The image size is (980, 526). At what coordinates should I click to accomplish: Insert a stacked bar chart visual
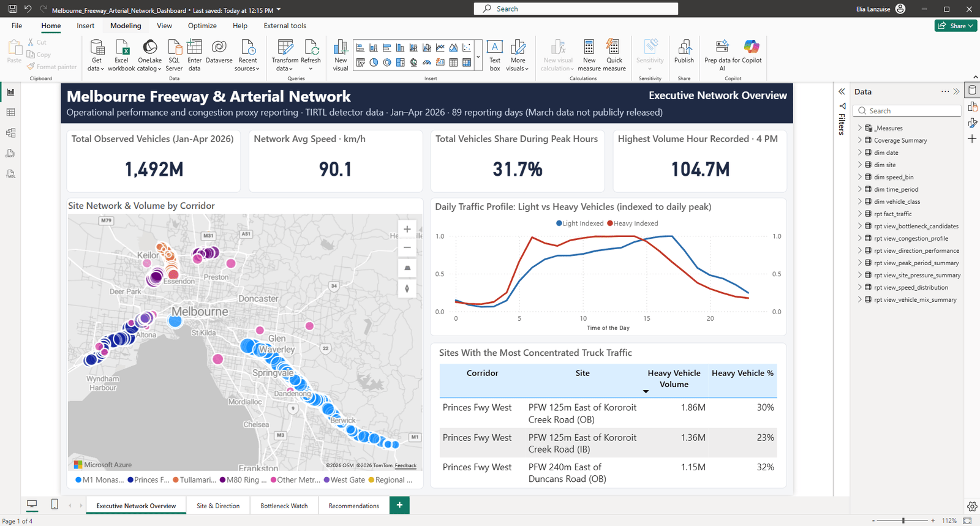(360, 47)
